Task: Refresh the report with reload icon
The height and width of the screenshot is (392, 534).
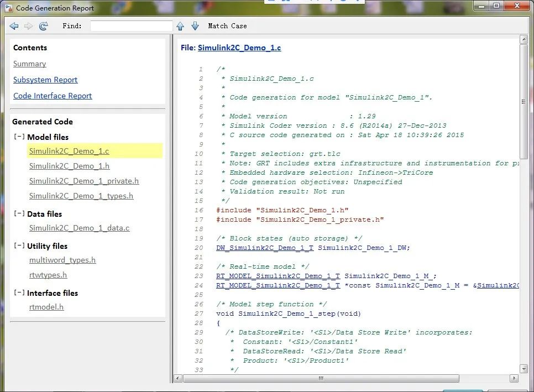Action: (44, 26)
